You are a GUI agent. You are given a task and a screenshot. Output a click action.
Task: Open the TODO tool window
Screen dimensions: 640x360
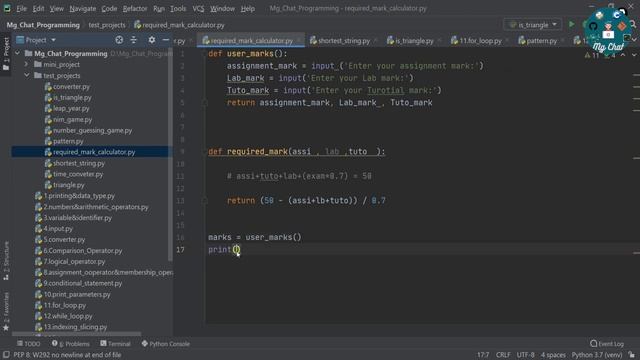pos(29,344)
